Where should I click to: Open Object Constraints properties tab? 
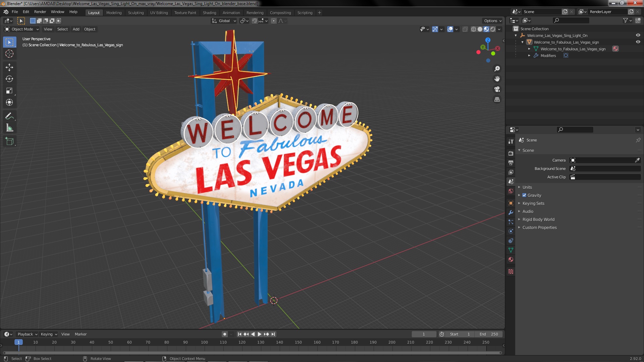click(x=511, y=241)
